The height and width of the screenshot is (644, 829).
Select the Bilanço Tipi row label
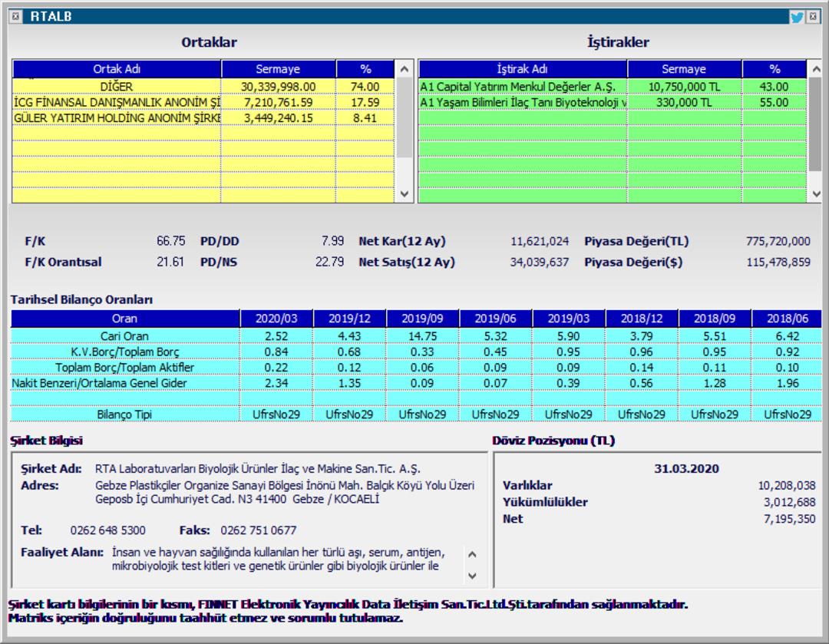[125, 414]
